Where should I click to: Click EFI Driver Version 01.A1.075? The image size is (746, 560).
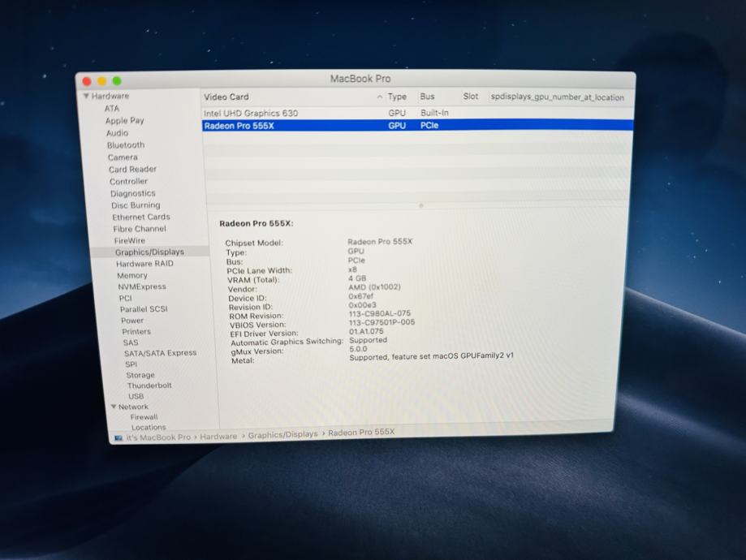pos(366,331)
